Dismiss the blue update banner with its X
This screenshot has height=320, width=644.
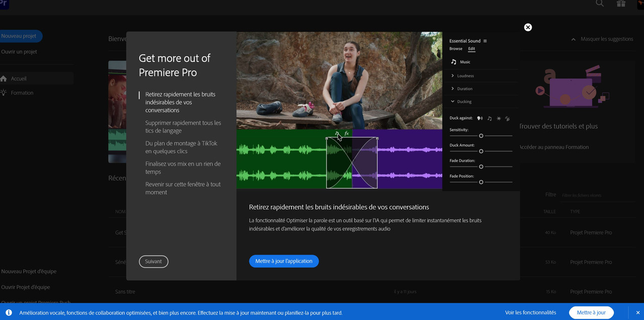coord(638,312)
